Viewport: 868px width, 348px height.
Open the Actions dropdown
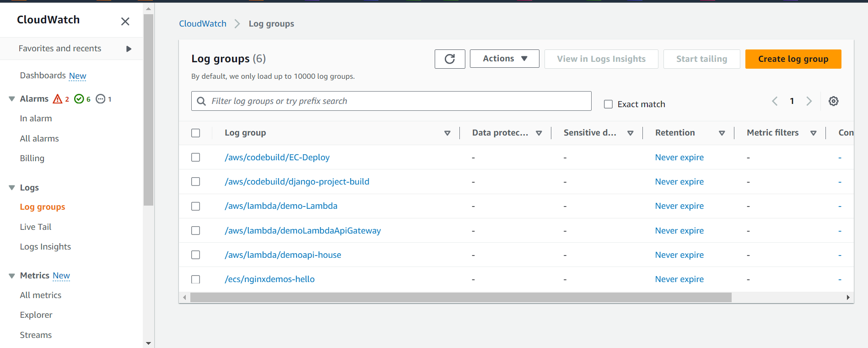tap(505, 59)
